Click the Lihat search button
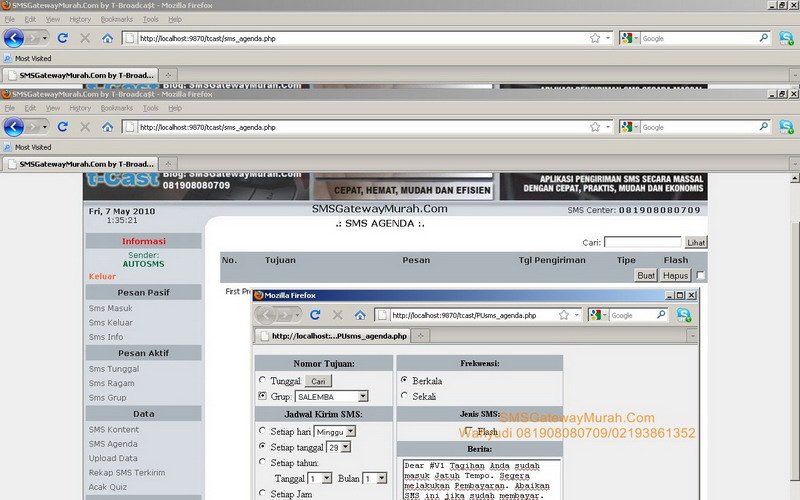800x500 pixels. coord(696,242)
